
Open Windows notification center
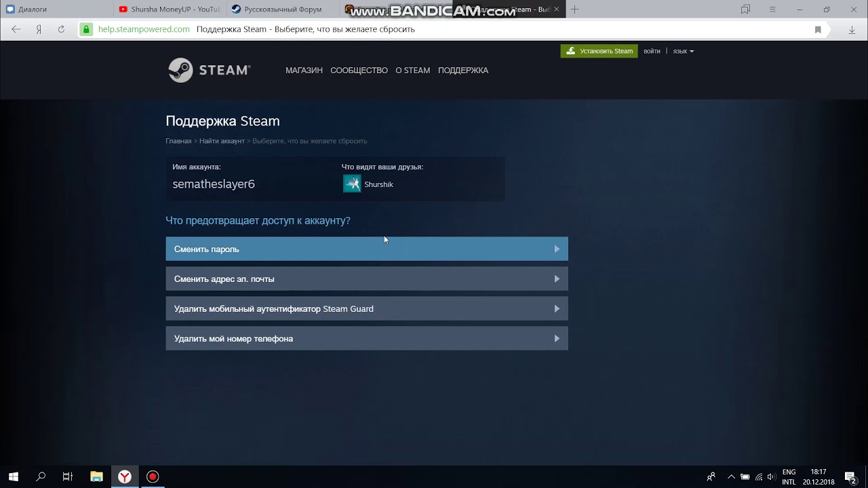point(851,476)
